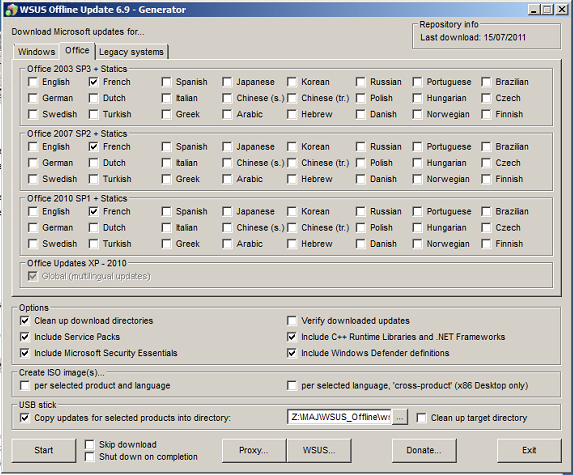Click the Exit button
Screen dimensions: 573x475
tap(529, 450)
